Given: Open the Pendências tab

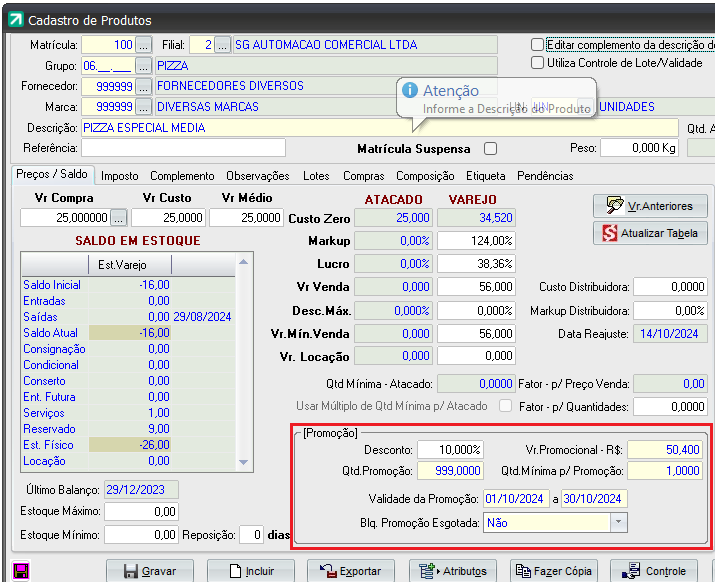Looking at the screenshot, I should [545, 176].
